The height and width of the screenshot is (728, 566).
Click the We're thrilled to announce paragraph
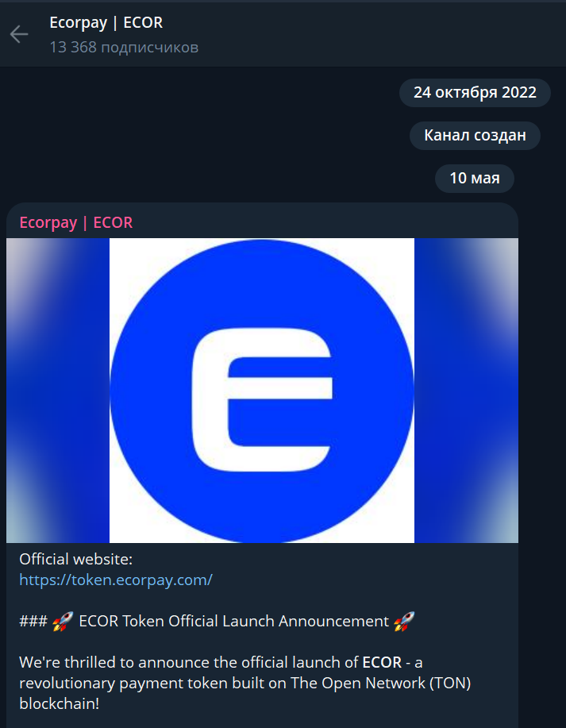click(x=245, y=683)
